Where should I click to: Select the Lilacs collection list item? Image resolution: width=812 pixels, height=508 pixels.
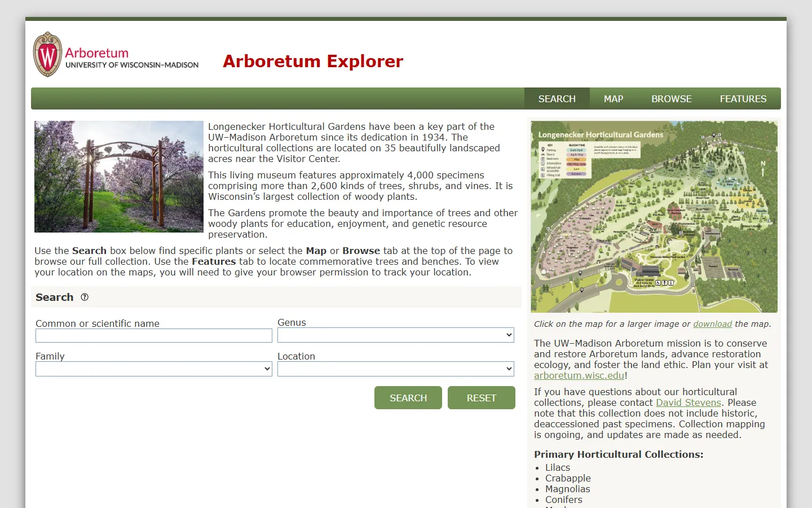click(x=558, y=467)
